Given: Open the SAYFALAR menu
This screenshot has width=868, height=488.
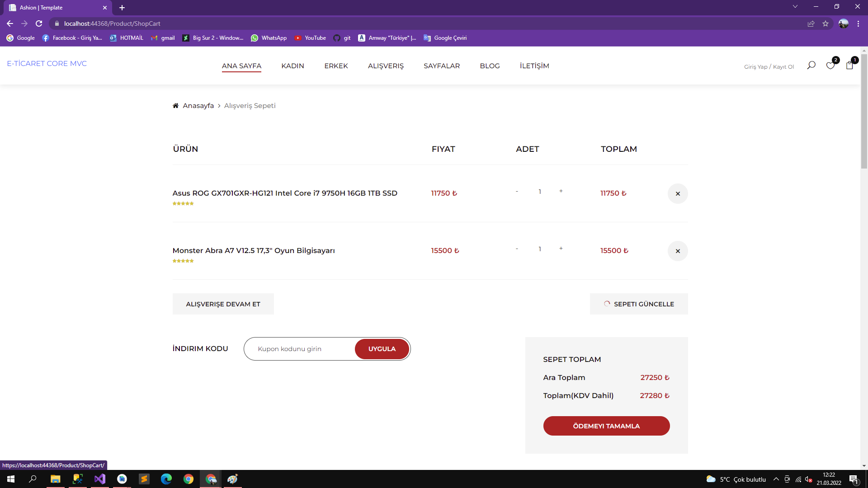Looking at the screenshot, I should pyautogui.click(x=442, y=66).
